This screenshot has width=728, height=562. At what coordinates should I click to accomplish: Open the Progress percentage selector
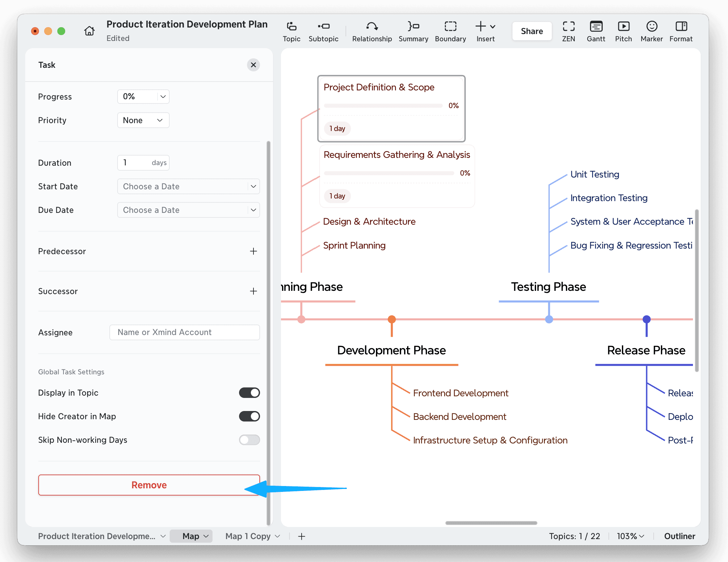point(143,96)
